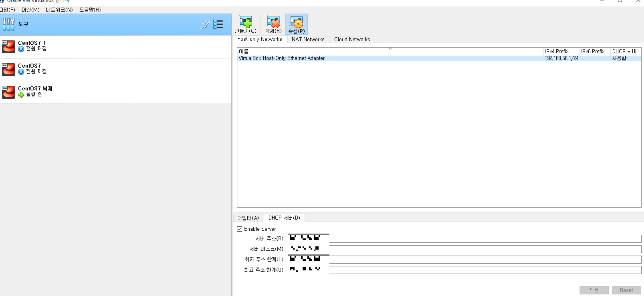
Task: Switch to the DHCP 서버(D) tab
Action: click(x=284, y=218)
